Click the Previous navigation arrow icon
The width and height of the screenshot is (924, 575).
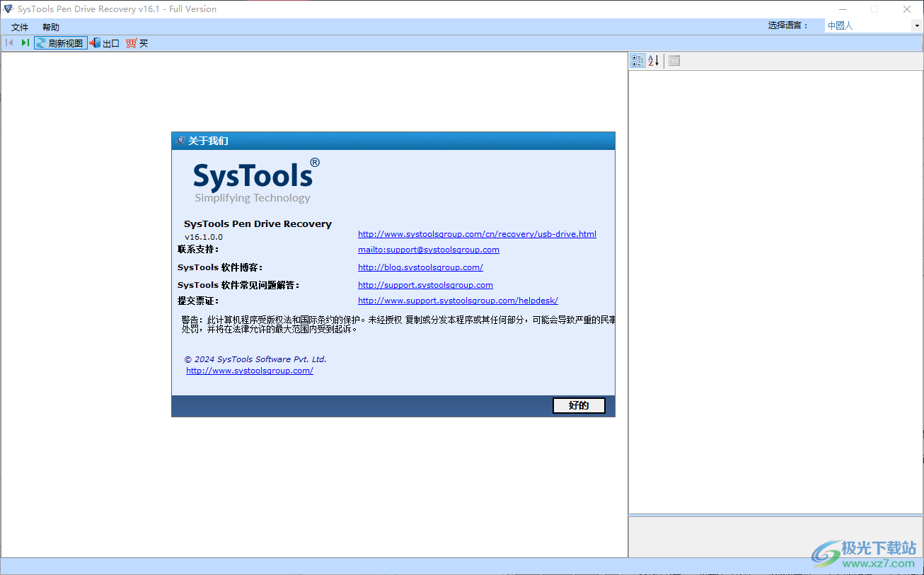(8, 42)
